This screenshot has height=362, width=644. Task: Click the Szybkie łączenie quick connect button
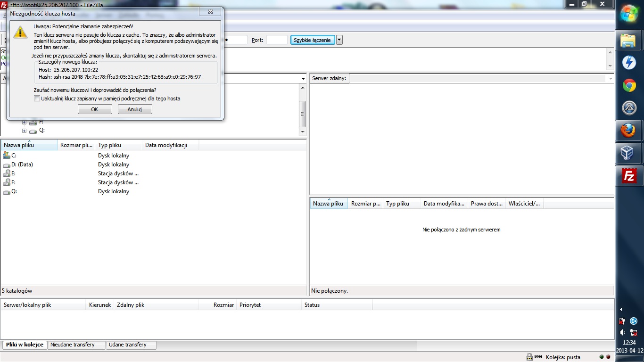tap(312, 40)
